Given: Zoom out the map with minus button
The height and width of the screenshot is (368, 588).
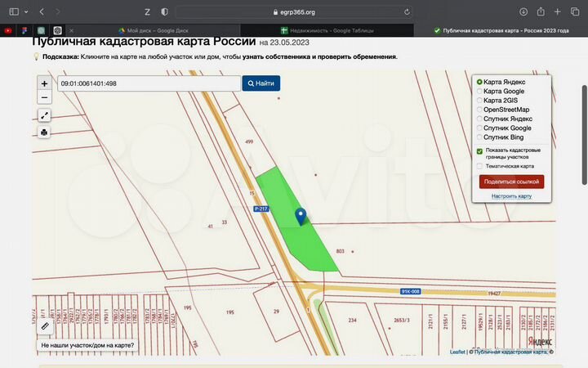Looking at the screenshot, I should pos(44,97).
